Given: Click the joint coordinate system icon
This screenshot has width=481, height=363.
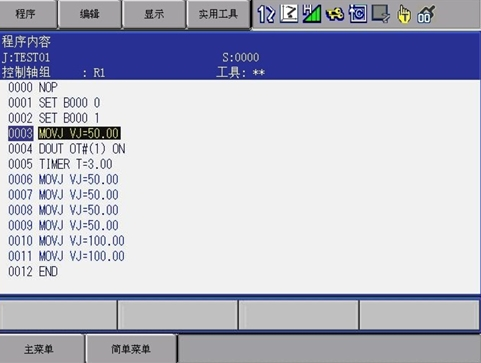Looking at the screenshot, I should (289, 14).
